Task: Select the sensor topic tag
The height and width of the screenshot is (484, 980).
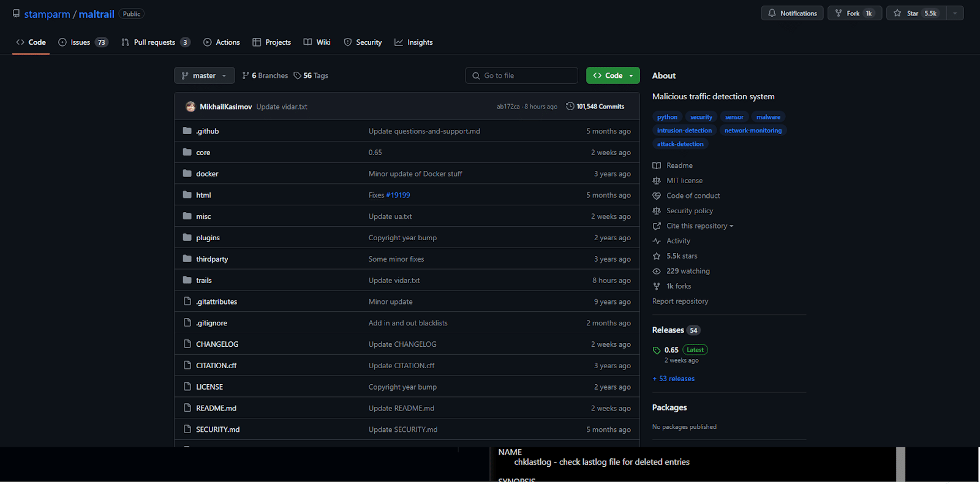Action: click(x=734, y=117)
